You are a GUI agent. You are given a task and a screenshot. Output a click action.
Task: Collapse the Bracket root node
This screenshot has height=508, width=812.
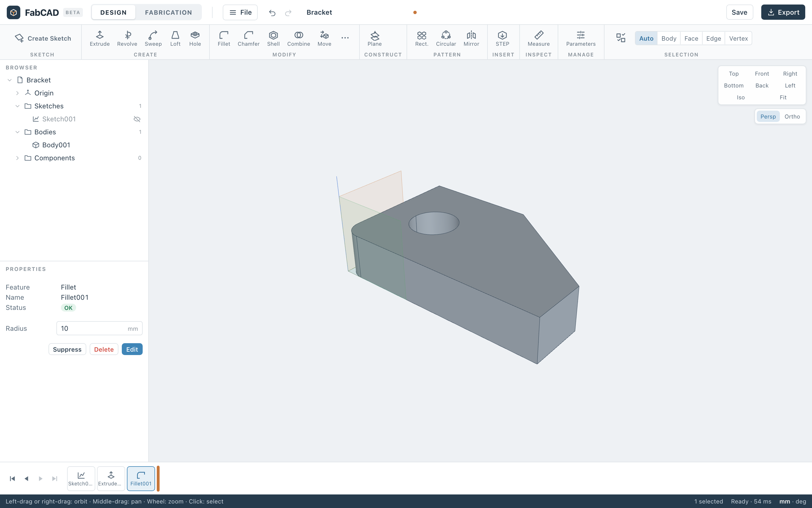tap(10, 80)
